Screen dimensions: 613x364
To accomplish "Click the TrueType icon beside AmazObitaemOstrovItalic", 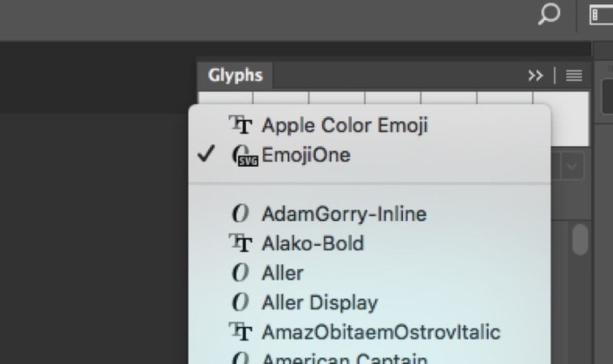I will 242,332.
